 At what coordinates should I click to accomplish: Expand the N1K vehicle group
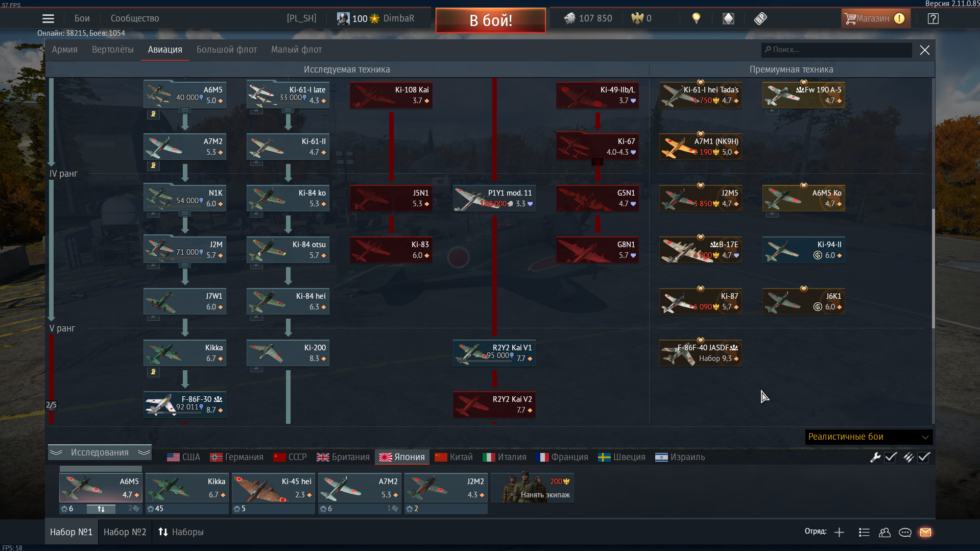pyautogui.click(x=185, y=213)
